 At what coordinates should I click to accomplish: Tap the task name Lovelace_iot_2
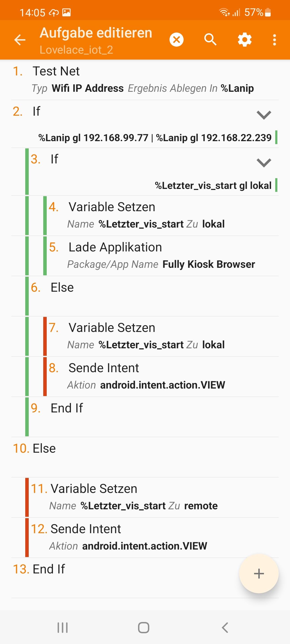[x=76, y=50]
